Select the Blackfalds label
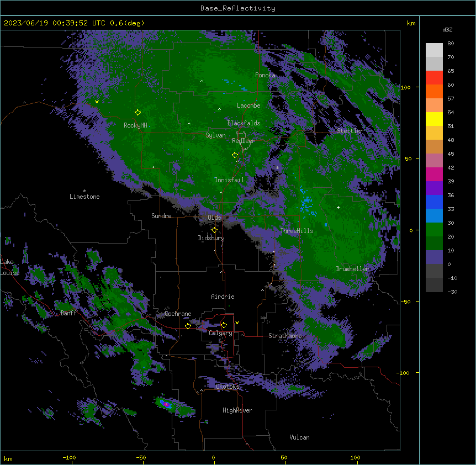The width and height of the screenshot is (476, 465). click(x=244, y=123)
